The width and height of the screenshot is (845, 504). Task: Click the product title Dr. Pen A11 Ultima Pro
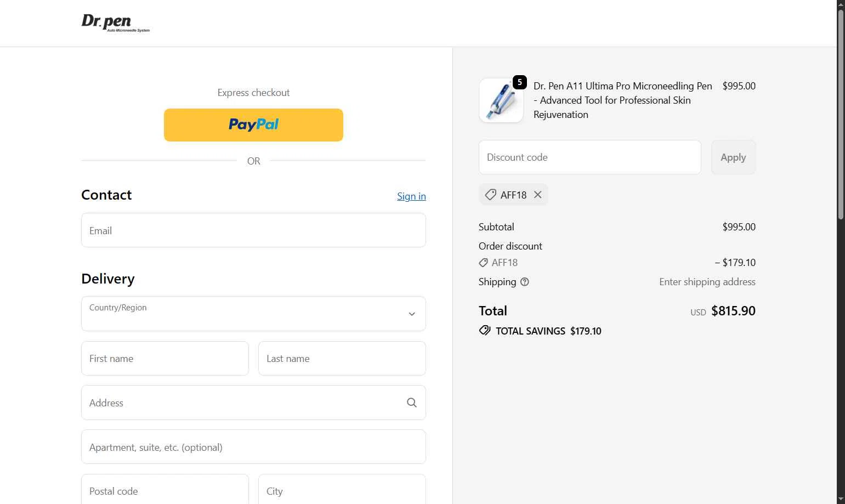623,100
